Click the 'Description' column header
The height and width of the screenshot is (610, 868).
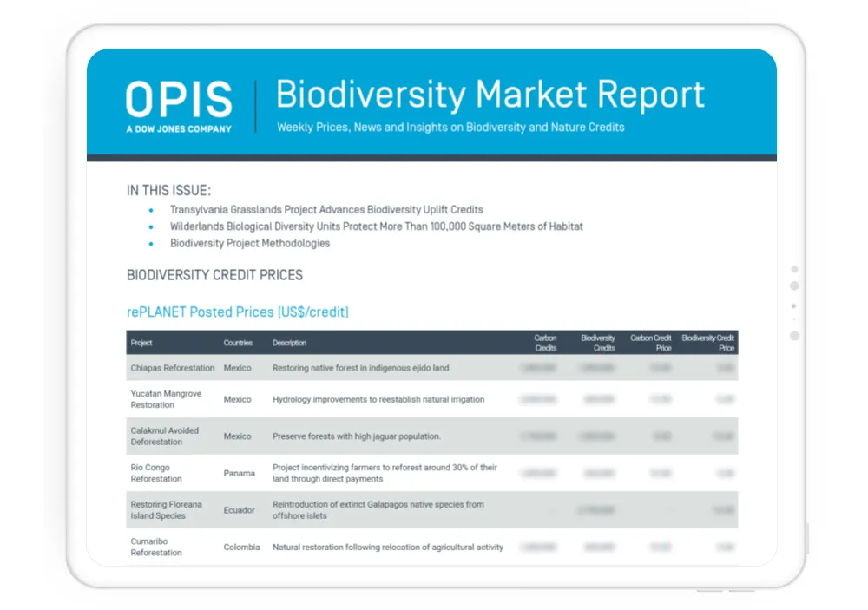289,344
